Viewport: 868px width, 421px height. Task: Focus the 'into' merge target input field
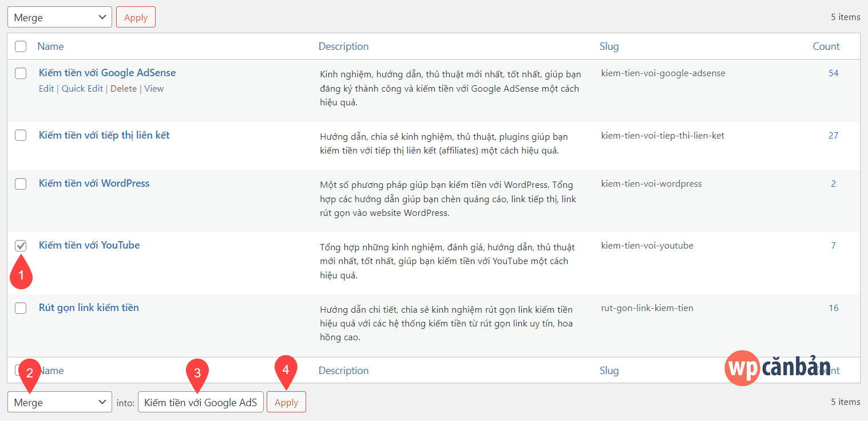click(x=200, y=402)
